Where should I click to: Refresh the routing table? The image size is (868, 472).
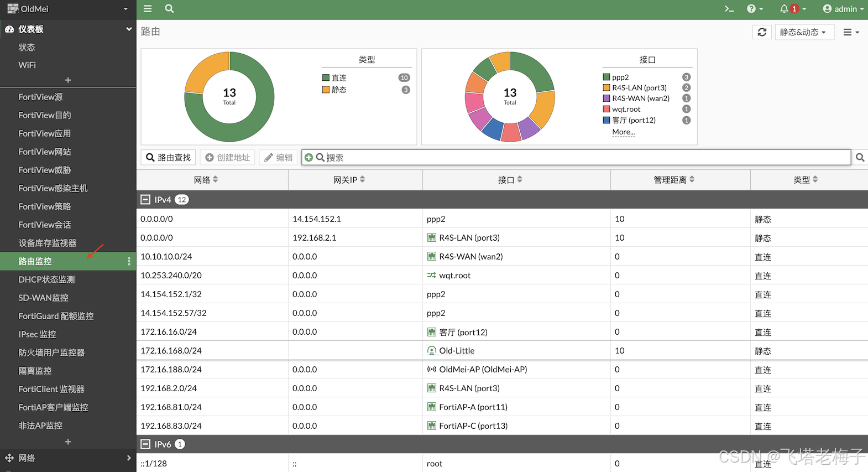coord(762,32)
